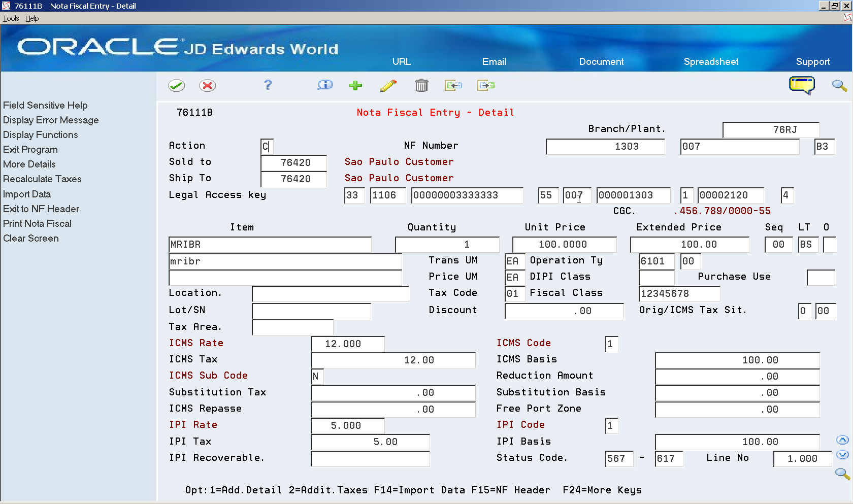Viewport: 853px width, 504px height.
Task: Open the URL header link
Action: [401, 61]
